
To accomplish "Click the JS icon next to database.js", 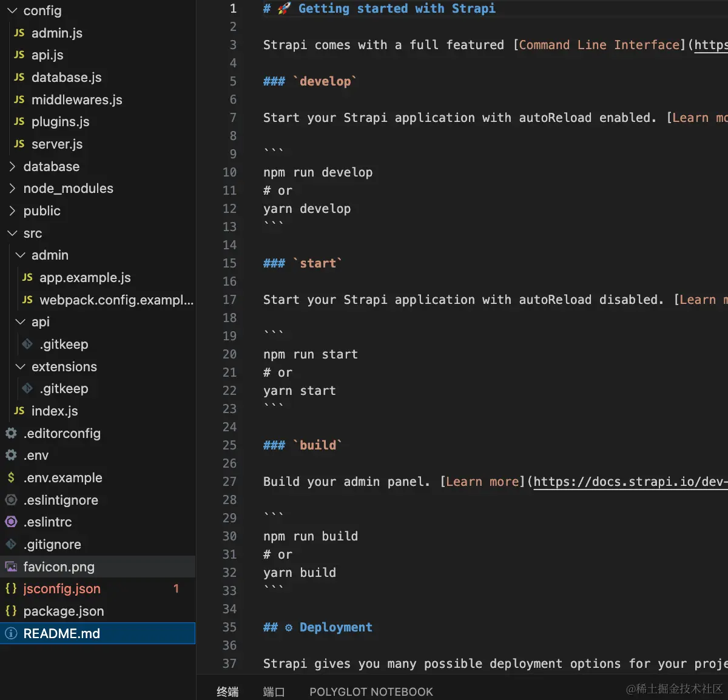I will [19, 78].
